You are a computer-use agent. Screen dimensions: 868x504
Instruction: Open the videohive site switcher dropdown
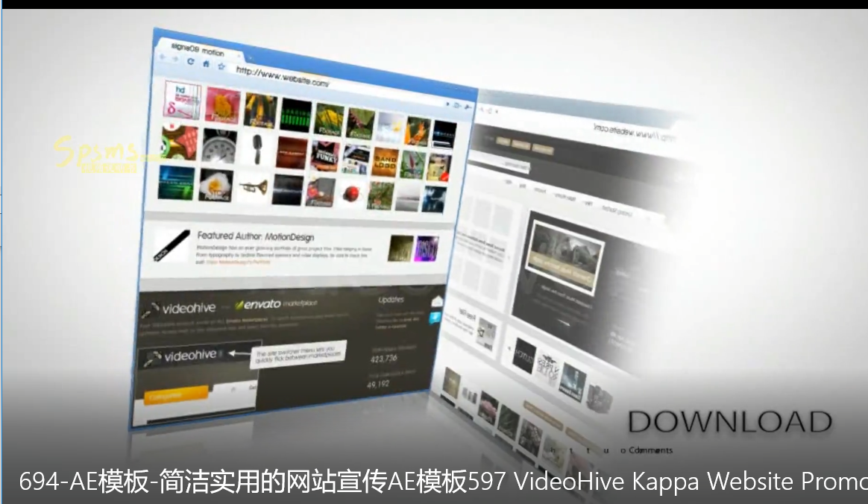tap(221, 355)
